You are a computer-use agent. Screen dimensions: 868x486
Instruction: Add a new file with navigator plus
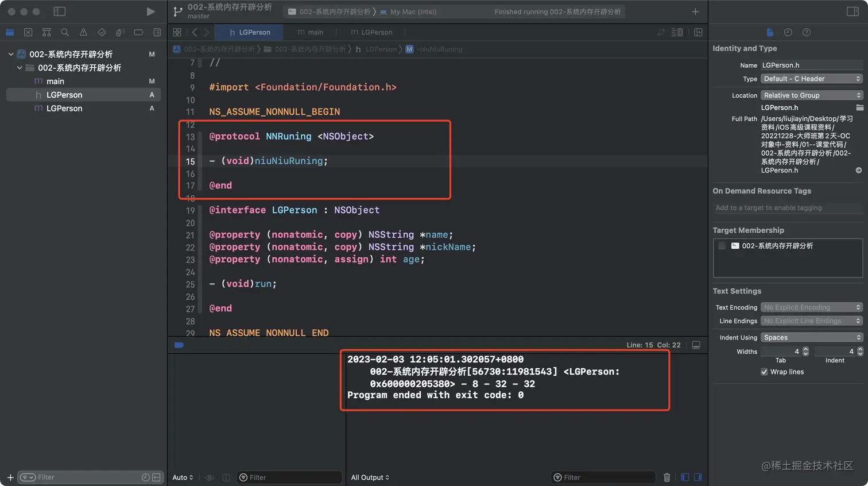click(x=10, y=477)
